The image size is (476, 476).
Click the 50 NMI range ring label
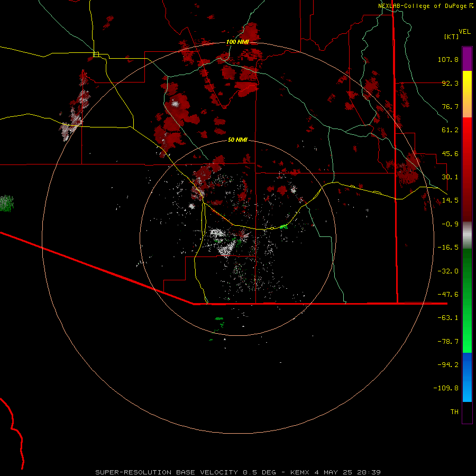(237, 140)
